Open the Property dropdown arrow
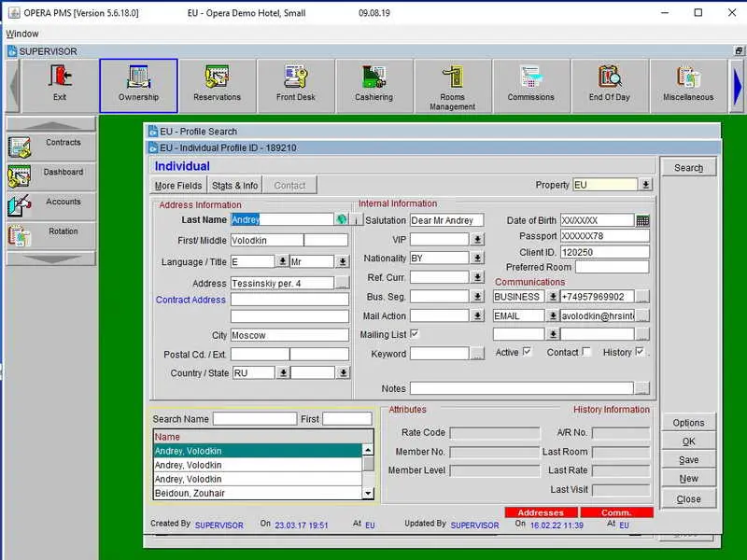The image size is (747, 560). pyautogui.click(x=645, y=184)
